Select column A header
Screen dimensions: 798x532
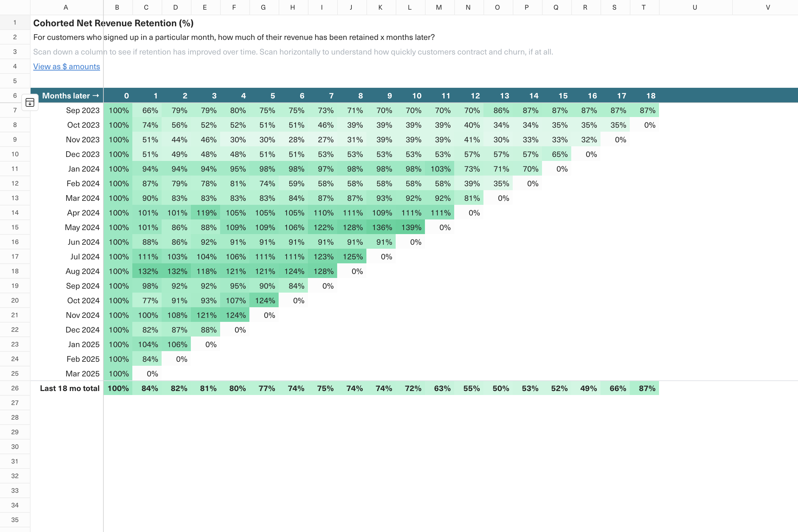(x=66, y=7)
